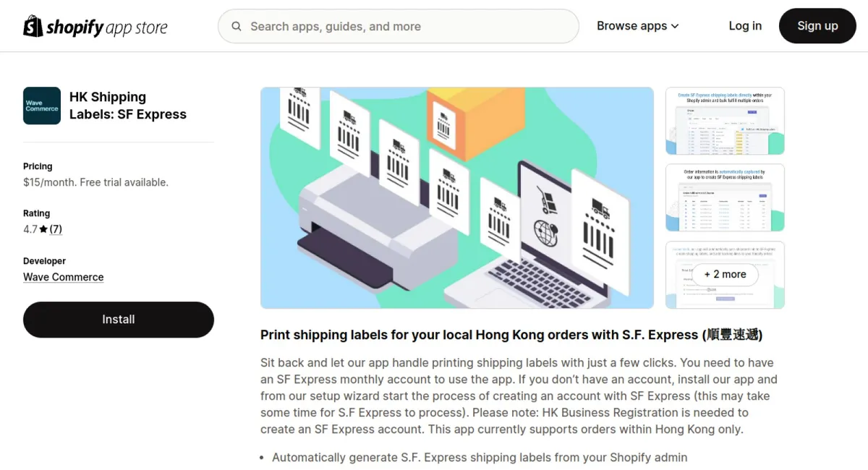Open the Browse apps menu
This screenshot has width=868, height=470.
tap(637, 26)
